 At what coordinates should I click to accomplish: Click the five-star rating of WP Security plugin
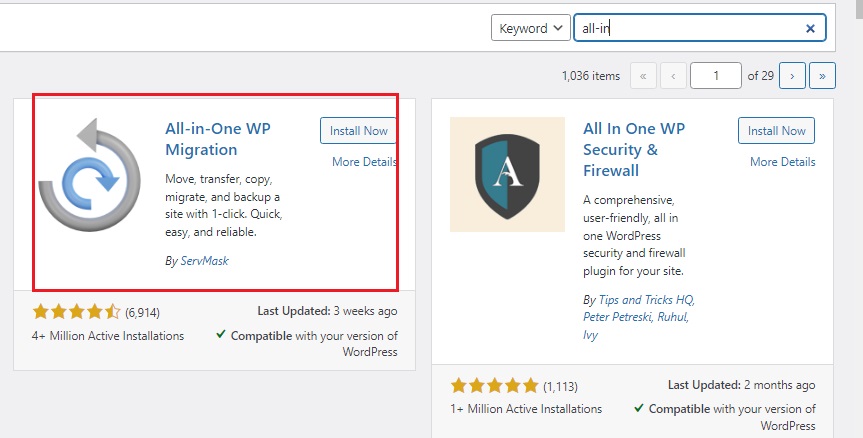[494, 385]
